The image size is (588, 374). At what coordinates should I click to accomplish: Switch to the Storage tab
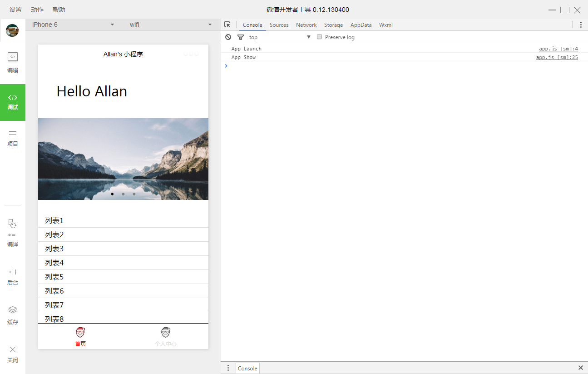coord(333,25)
